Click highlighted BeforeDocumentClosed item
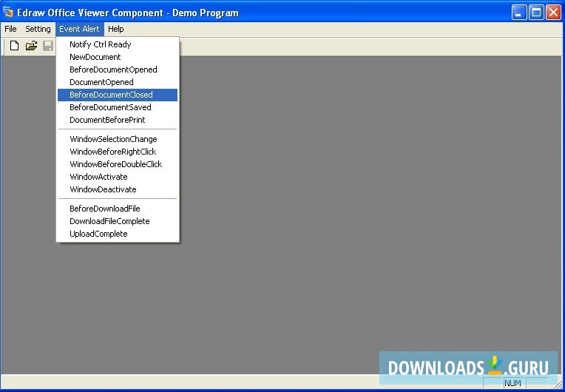 coord(118,95)
